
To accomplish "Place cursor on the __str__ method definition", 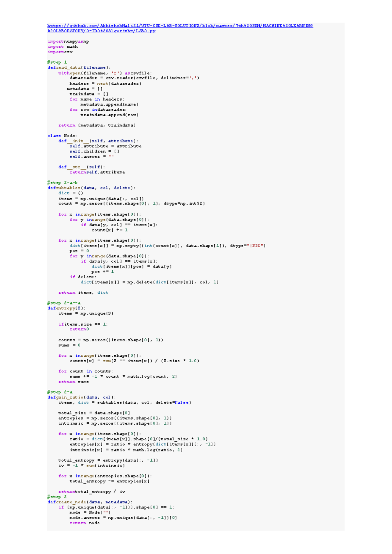I will 82,167.
